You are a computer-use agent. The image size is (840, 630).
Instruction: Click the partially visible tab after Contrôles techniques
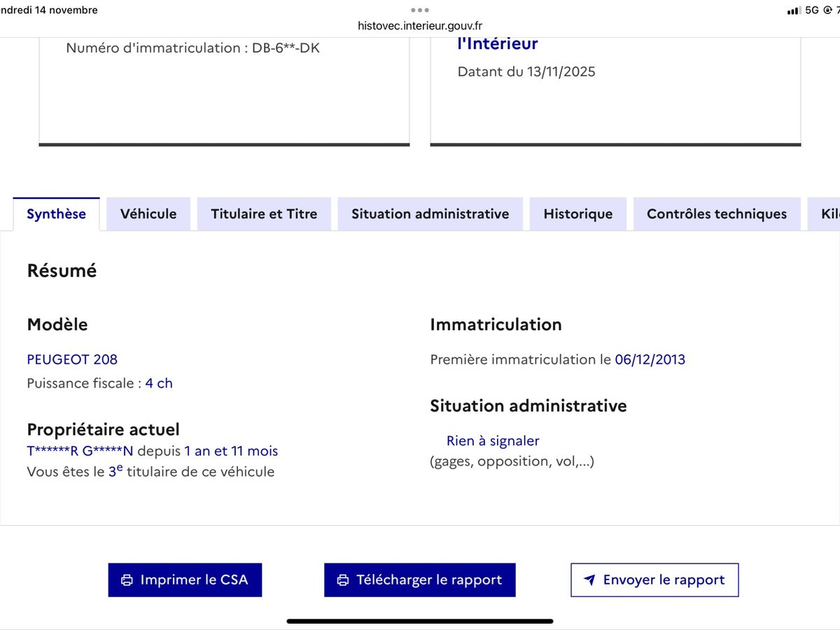point(829,214)
